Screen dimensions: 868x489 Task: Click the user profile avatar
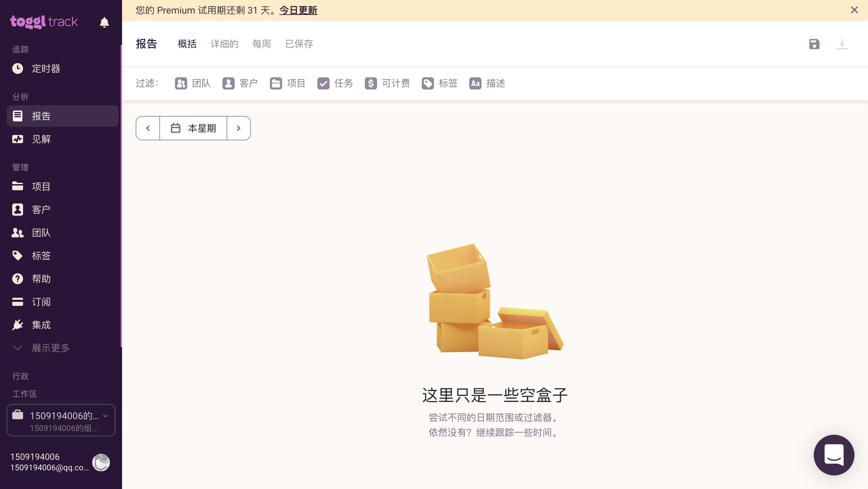tap(101, 462)
